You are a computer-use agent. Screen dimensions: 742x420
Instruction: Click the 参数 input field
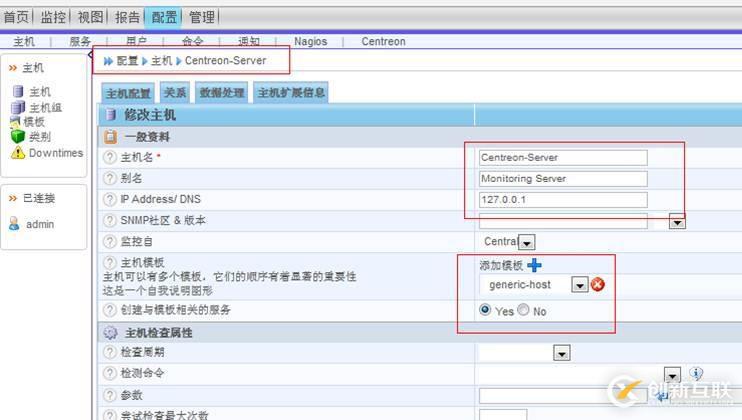pyautogui.click(x=563, y=396)
